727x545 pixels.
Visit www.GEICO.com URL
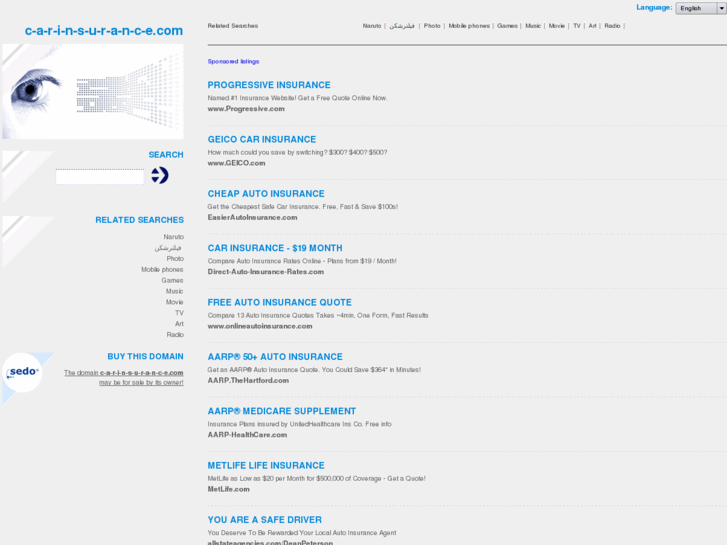236,163
